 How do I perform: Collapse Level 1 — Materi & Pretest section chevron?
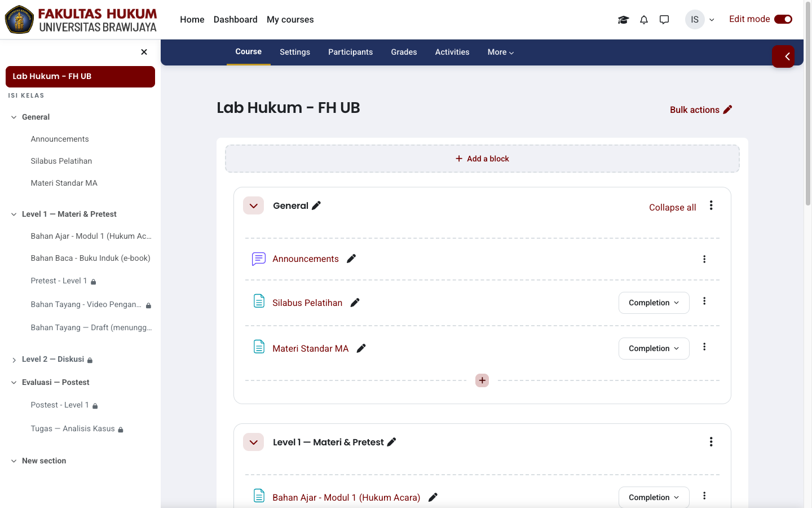[254, 442]
